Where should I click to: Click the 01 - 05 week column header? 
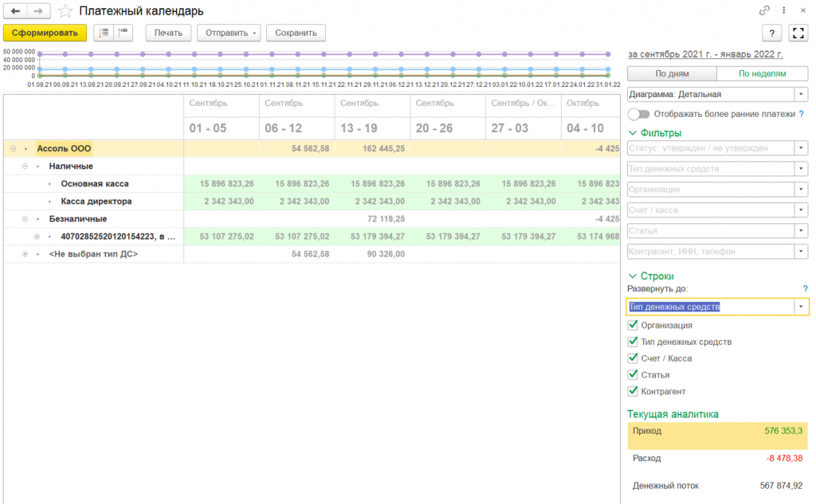(222, 128)
